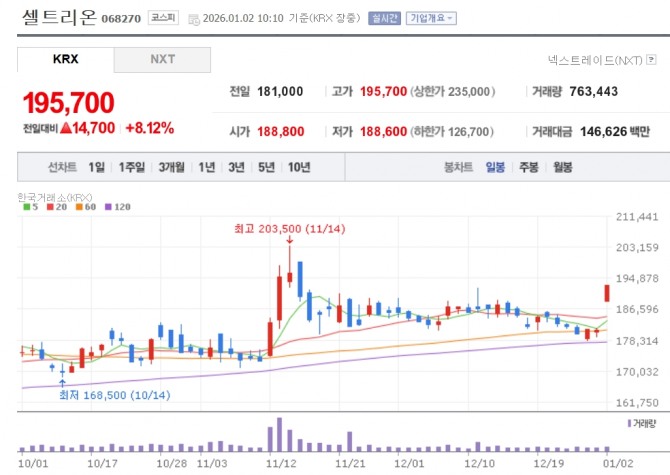Screen dimensions: 670x475
Task: Select the 1주일 line chart period
Action: click(x=132, y=167)
